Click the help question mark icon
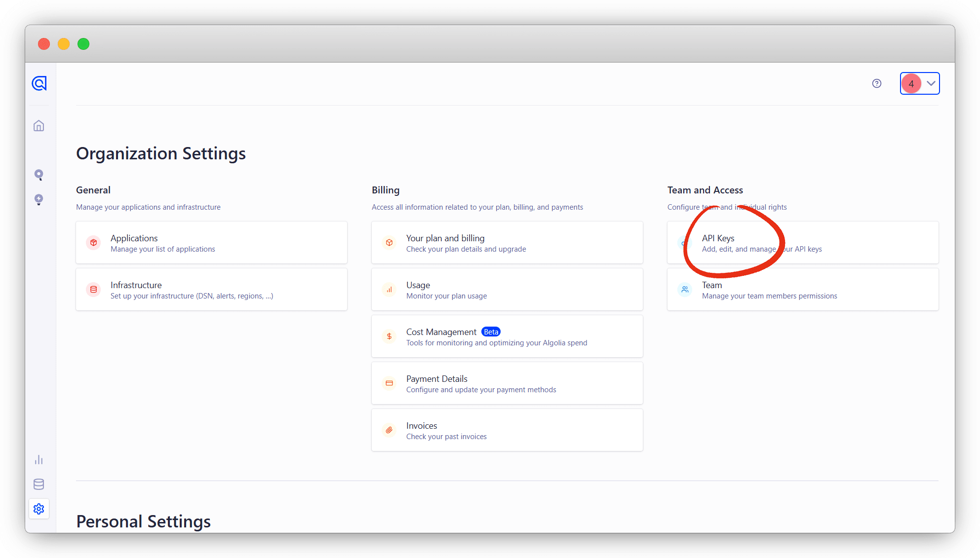The height and width of the screenshot is (558, 980). click(x=876, y=83)
